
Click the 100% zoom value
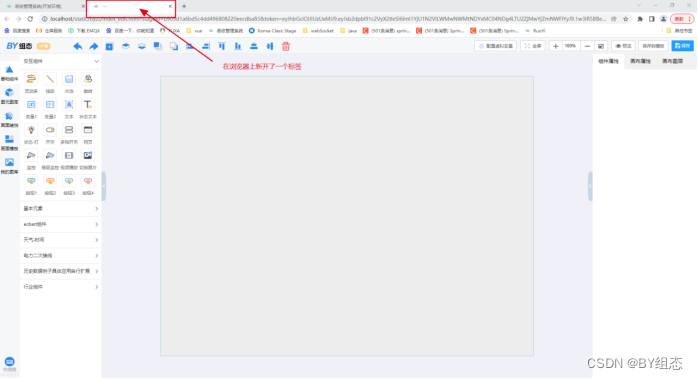tap(570, 46)
